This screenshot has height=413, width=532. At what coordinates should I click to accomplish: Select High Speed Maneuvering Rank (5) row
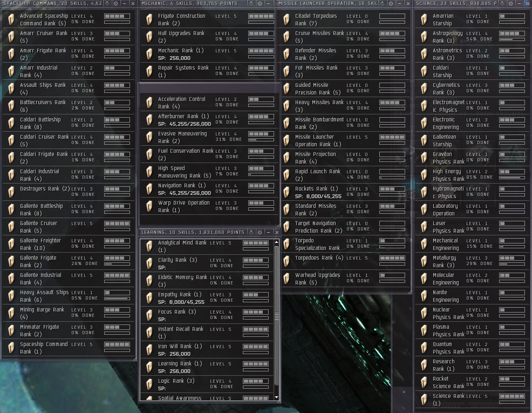tap(209, 172)
